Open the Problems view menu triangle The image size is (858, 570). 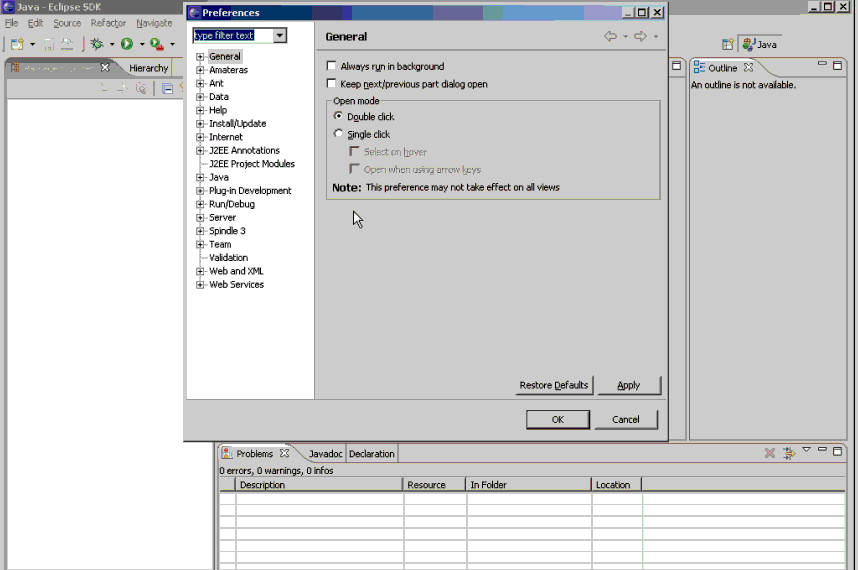point(806,450)
